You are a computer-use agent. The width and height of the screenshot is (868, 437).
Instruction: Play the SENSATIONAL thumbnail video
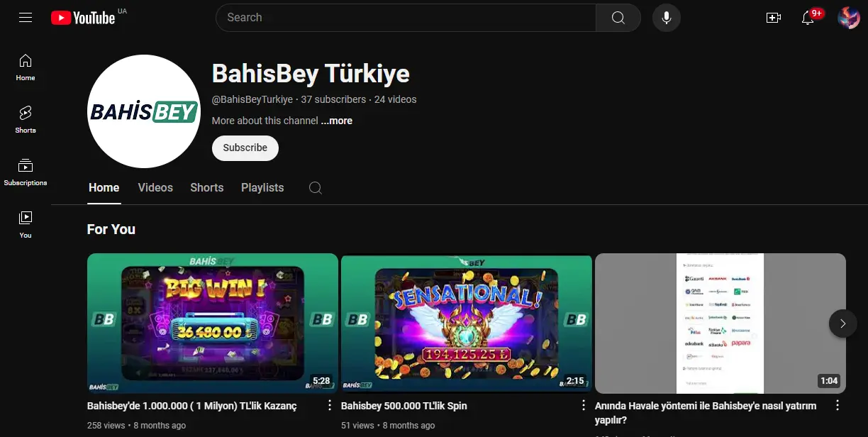[x=467, y=323]
